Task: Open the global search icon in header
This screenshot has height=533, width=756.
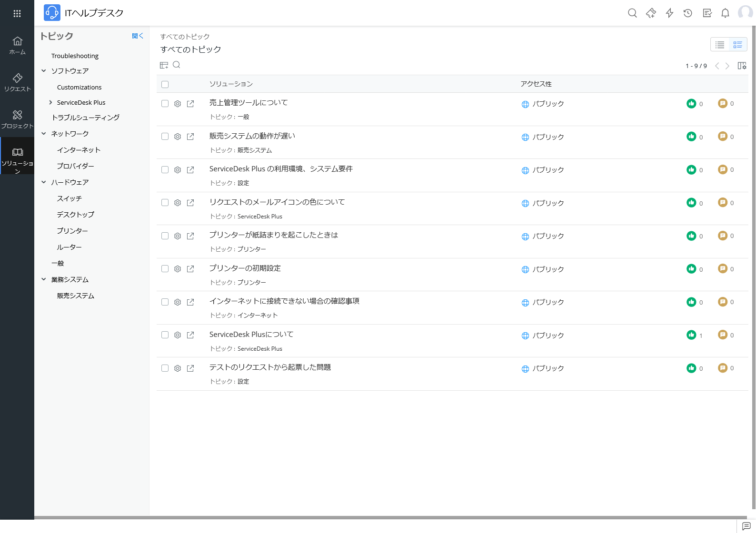Action: click(x=632, y=13)
